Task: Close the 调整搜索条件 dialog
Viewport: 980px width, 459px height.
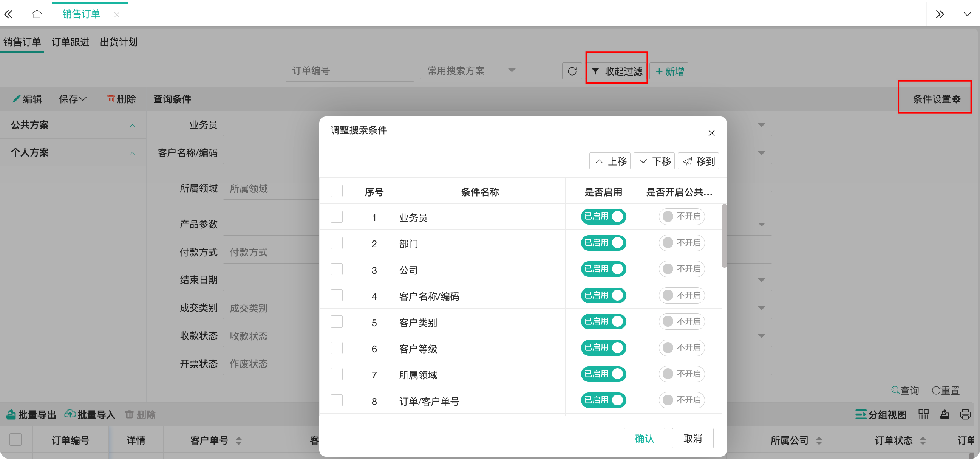Action: pyautogui.click(x=711, y=133)
